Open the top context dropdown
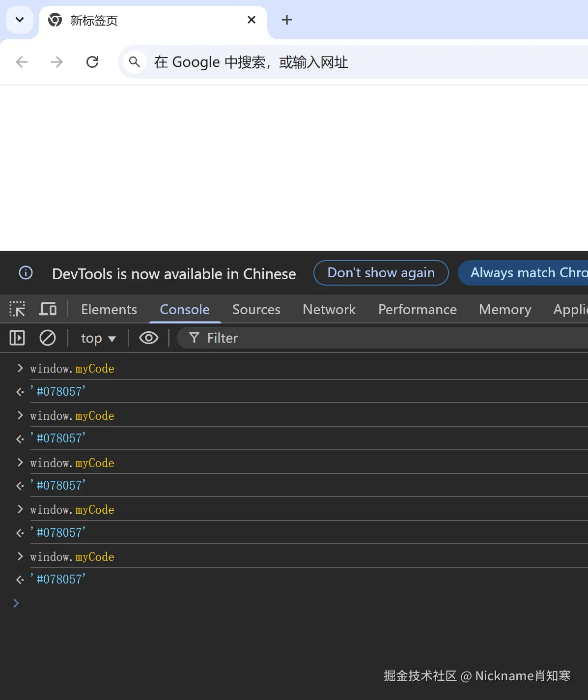This screenshot has height=700, width=588. (98, 338)
